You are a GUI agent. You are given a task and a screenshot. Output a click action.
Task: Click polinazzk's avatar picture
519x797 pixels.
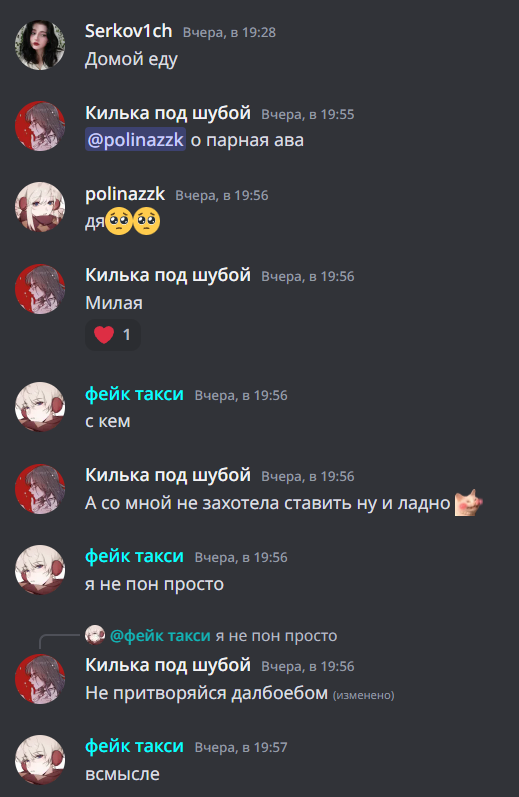click(x=40, y=207)
